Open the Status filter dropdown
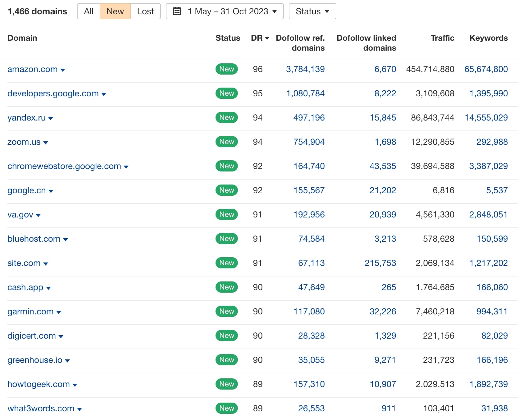The width and height of the screenshot is (518, 420). [312, 11]
